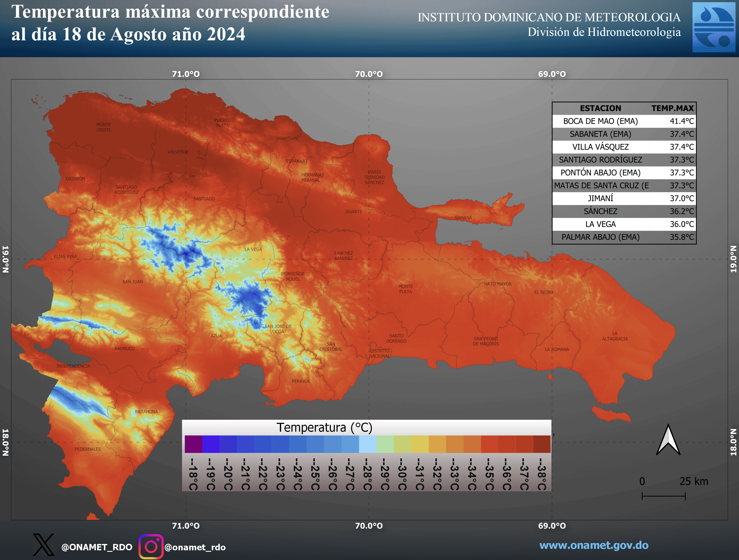Click the DISTRITO NACIONAL label
This screenshot has width=739, height=560.
tap(380, 353)
